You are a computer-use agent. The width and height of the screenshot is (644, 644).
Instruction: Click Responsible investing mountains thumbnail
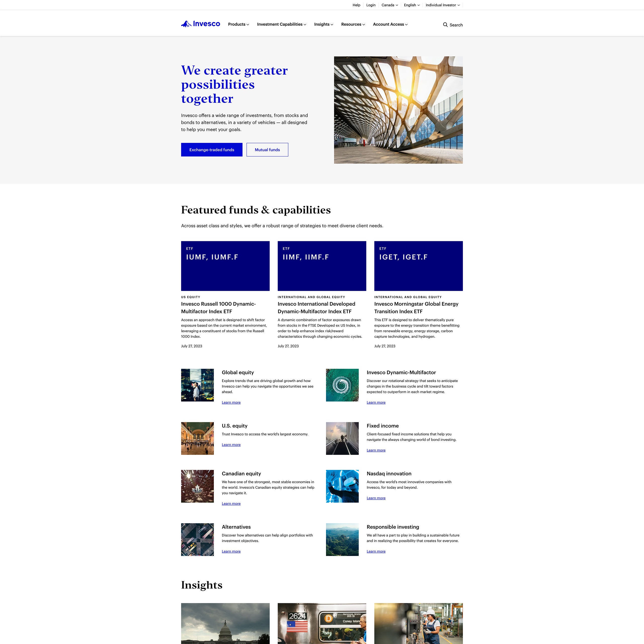(342, 539)
